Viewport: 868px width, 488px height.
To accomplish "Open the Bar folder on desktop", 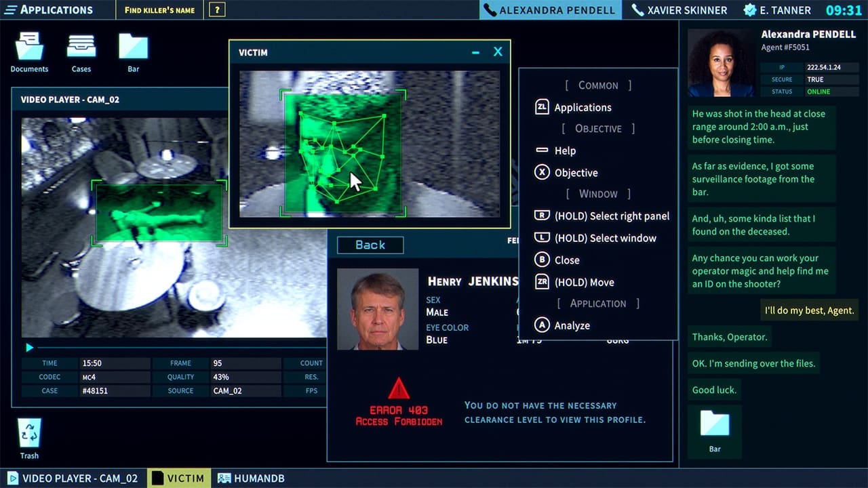I will [x=133, y=49].
